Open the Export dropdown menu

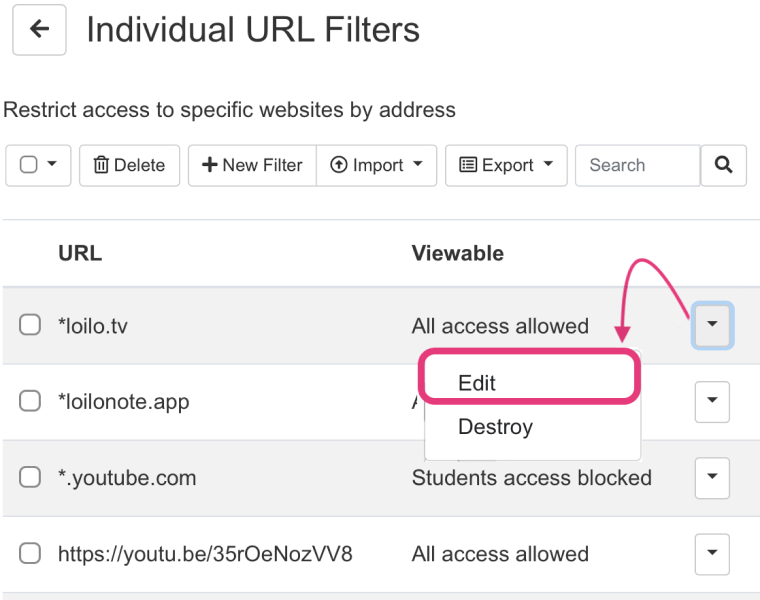pyautogui.click(x=506, y=165)
